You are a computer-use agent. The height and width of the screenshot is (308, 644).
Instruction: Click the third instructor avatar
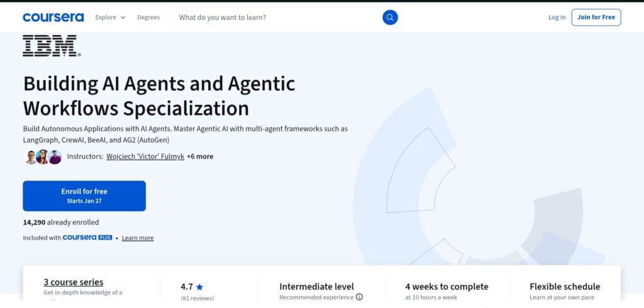(x=55, y=157)
